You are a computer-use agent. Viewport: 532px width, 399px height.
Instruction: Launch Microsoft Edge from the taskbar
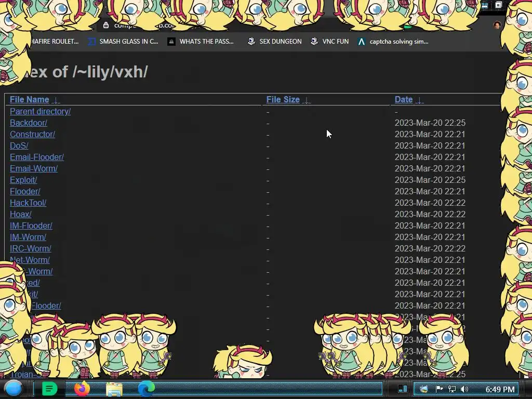click(146, 389)
